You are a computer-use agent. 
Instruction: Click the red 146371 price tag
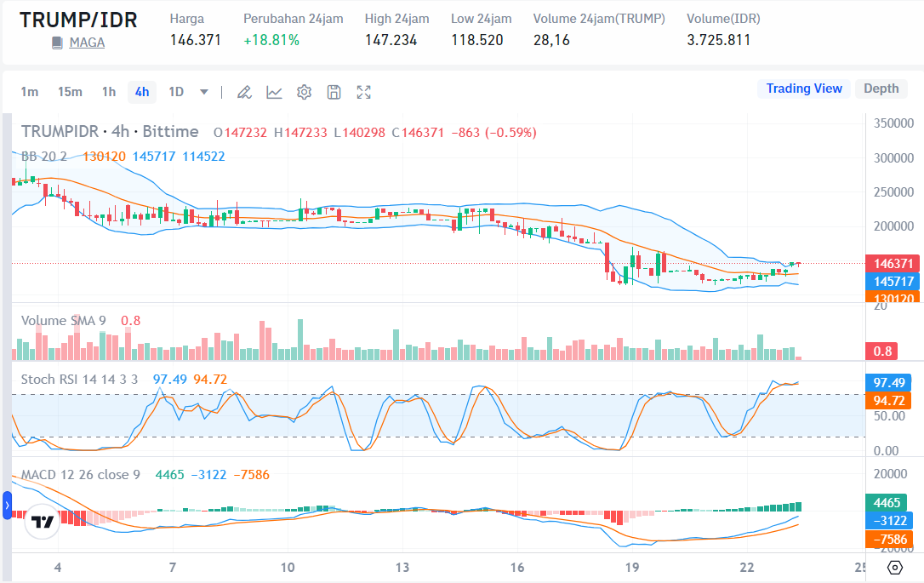tap(893, 264)
